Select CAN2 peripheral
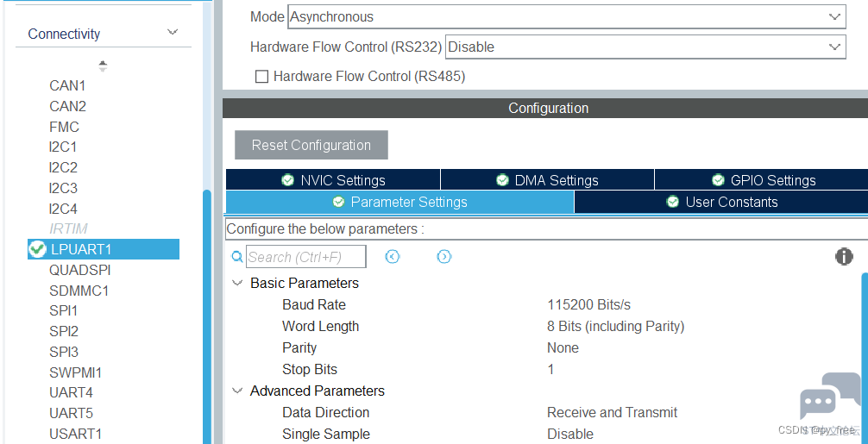Image resolution: width=868 pixels, height=444 pixels. point(67,106)
